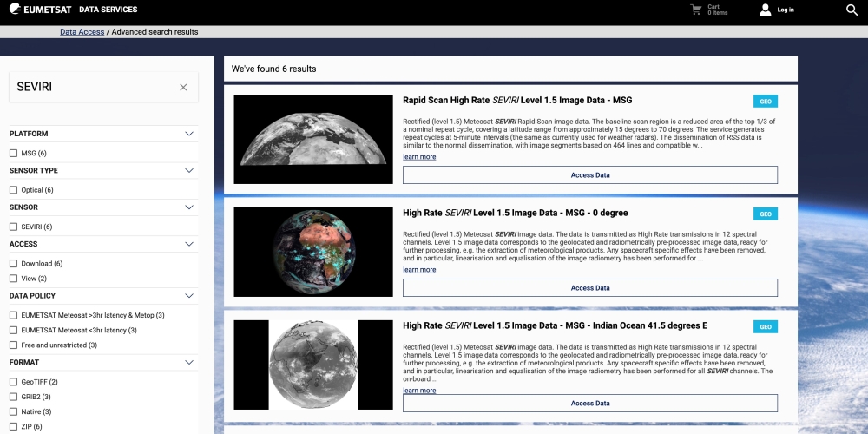Access Data for Indian Ocean 41.5 degrees E
This screenshot has height=434, width=868.
pyautogui.click(x=590, y=403)
